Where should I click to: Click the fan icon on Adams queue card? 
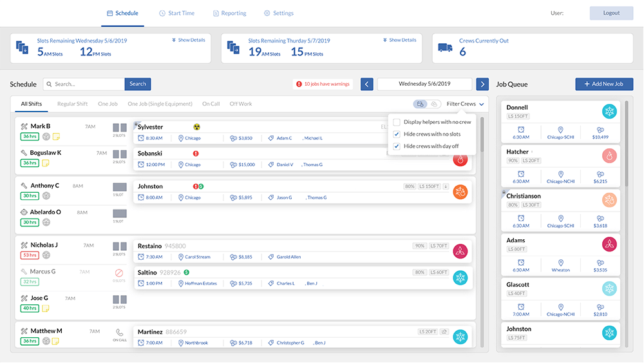609,244
